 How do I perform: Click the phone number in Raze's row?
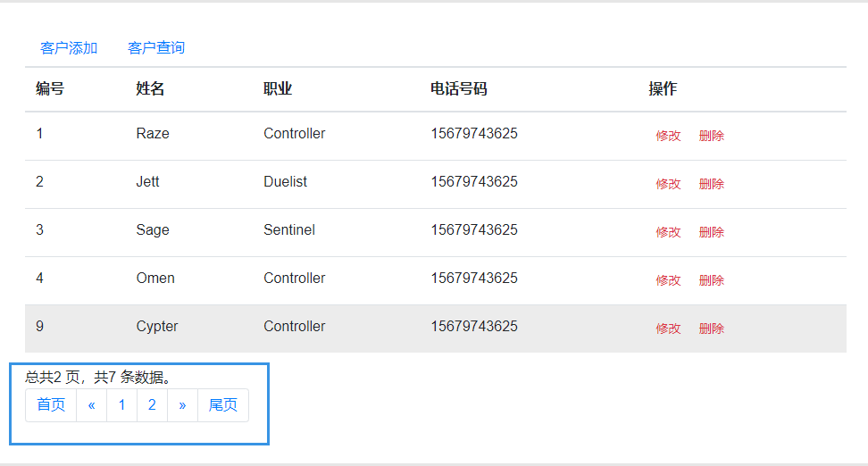pyautogui.click(x=474, y=133)
